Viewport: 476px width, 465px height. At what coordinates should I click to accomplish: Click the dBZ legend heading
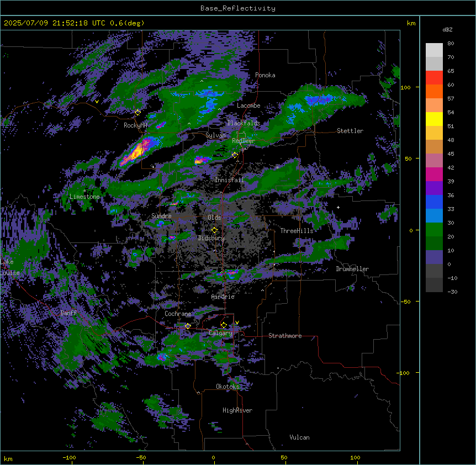447,29
